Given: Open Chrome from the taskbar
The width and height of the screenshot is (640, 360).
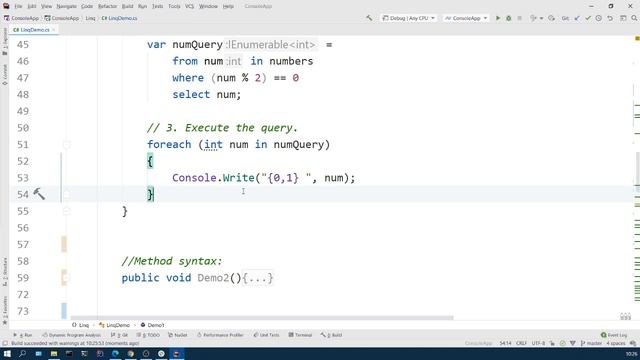Looking at the screenshot, I should [x=131, y=353].
